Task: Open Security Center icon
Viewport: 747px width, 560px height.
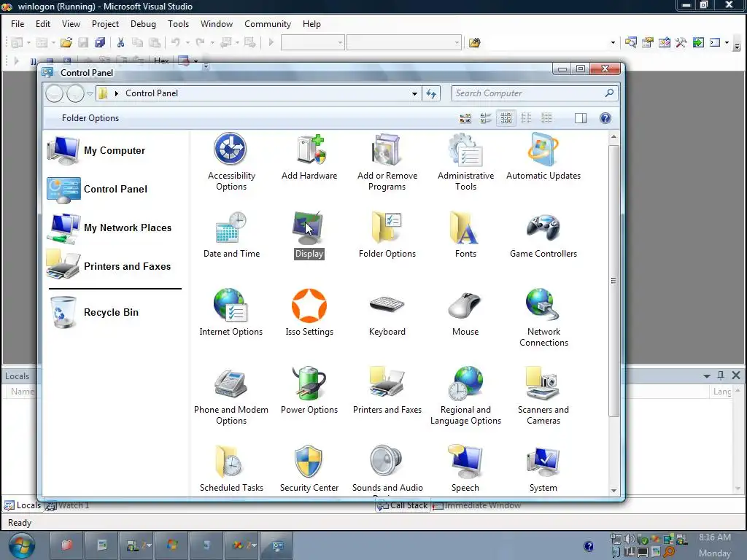Action: click(x=309, y=469)
